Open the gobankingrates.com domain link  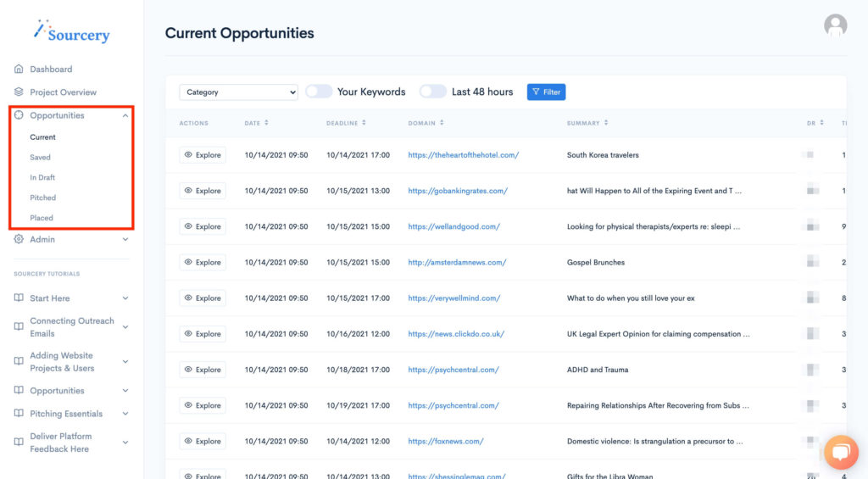click(x=457, y=191)
